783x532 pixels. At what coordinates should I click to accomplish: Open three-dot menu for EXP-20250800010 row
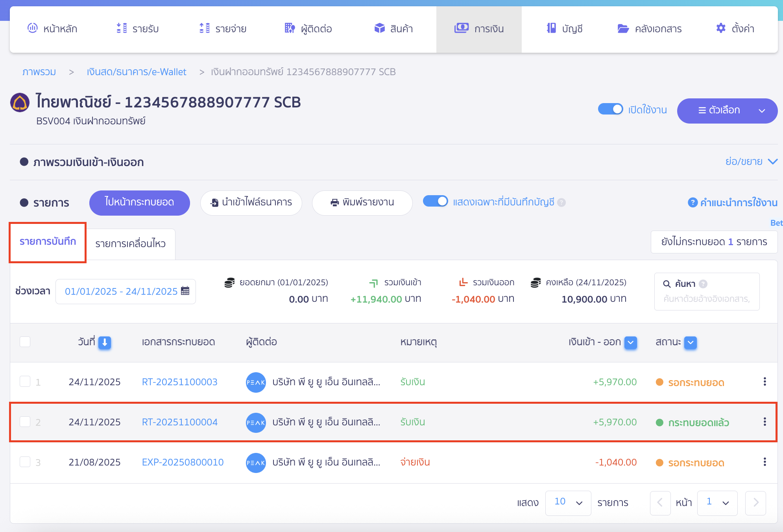765,462
